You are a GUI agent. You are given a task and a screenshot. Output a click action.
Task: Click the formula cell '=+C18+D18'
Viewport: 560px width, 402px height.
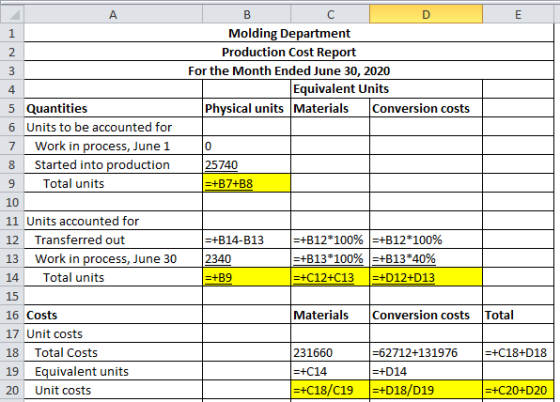coord(518,353)
